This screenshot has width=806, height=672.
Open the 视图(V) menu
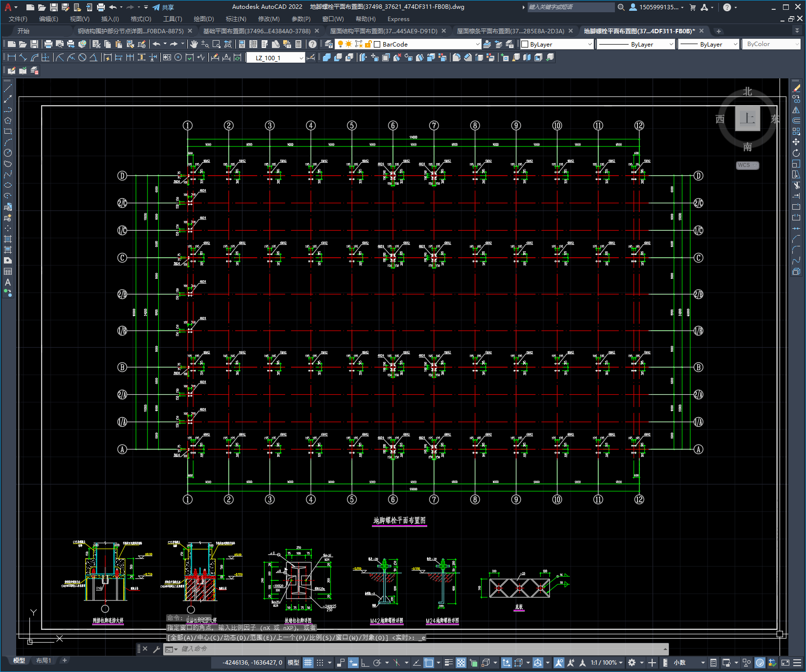click(79, 19)
